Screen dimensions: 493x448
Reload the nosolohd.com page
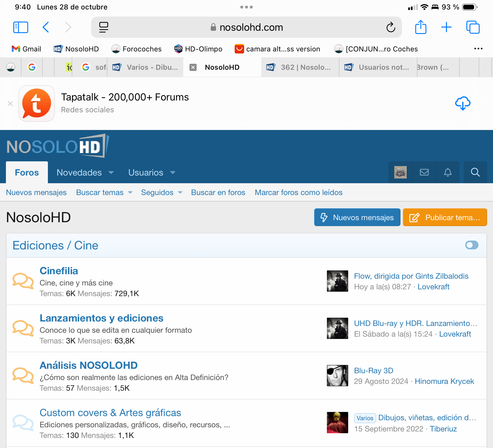391,27
